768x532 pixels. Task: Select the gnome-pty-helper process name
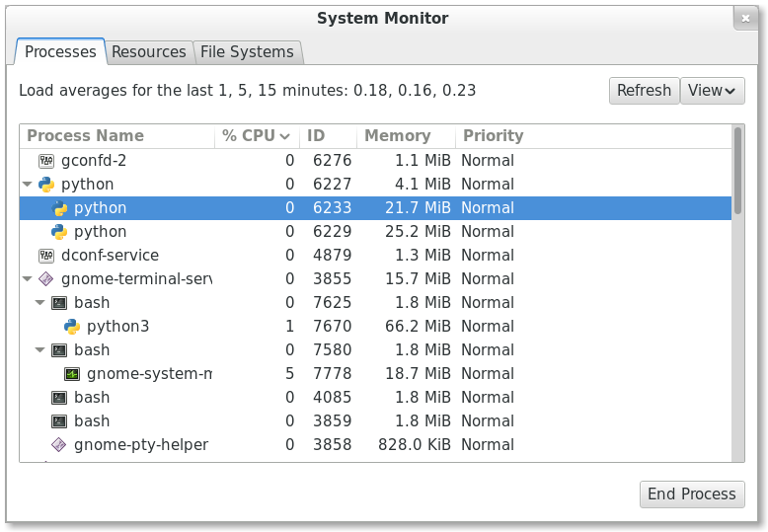click(141, 445)
